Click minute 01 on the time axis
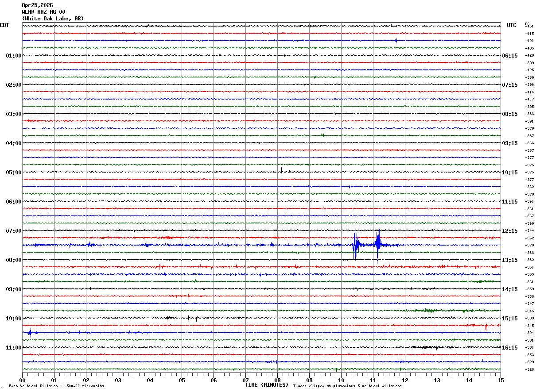This screenshot has width=536, height=392. 54,380
